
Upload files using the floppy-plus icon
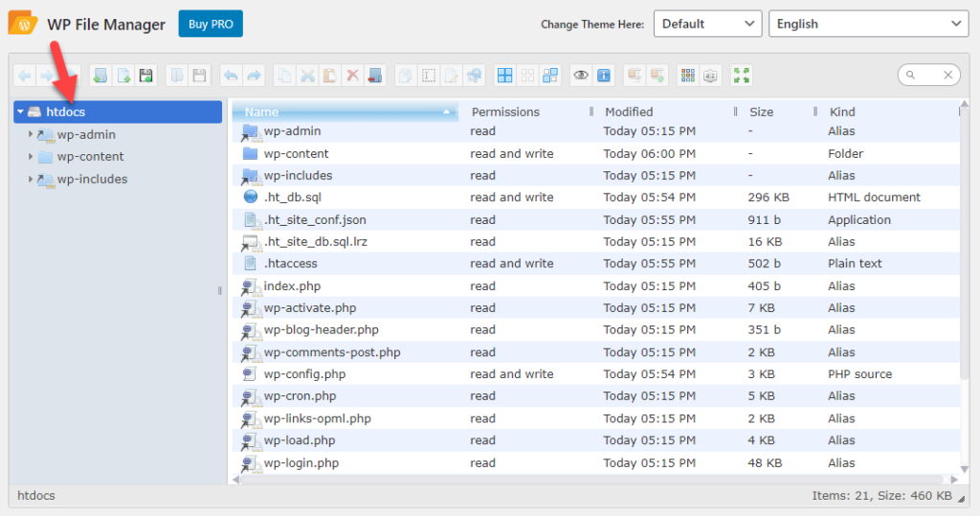[x=145, y=76]
